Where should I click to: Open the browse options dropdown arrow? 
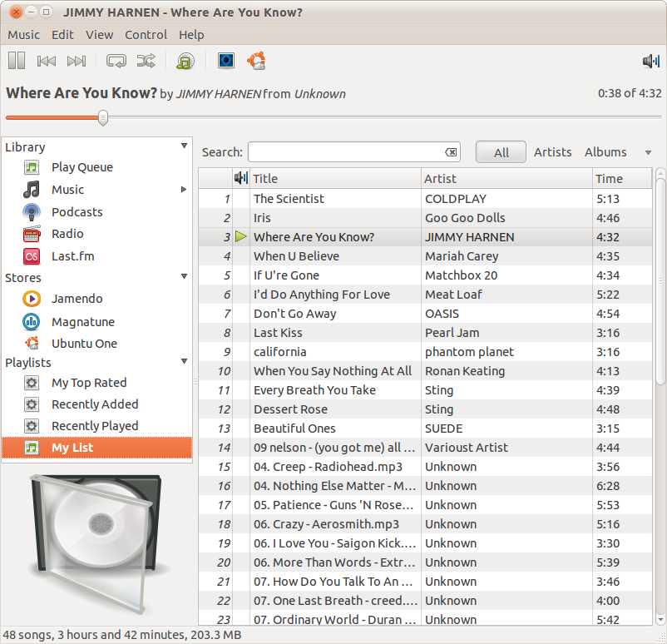(x=648, y=152)
